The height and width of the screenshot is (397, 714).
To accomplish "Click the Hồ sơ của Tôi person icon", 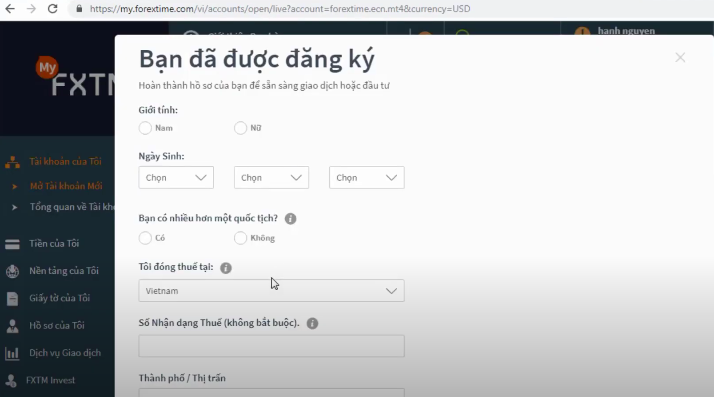I will 12,326.
